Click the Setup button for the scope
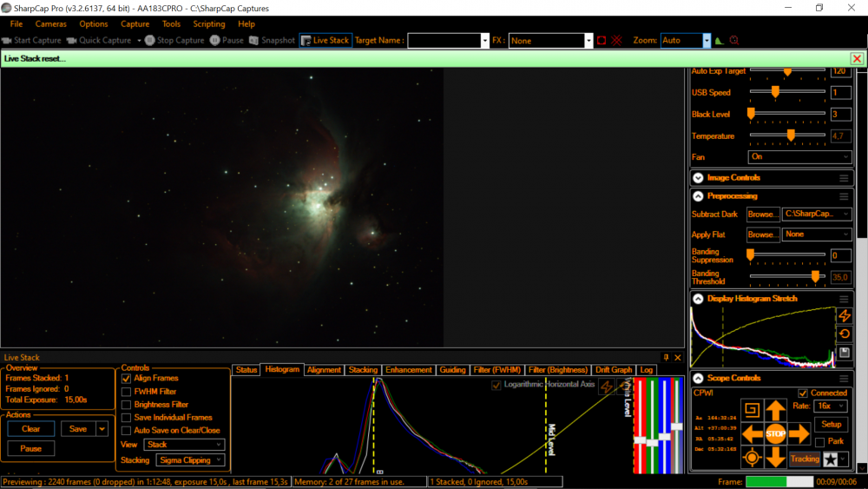This screenshot has height=489, width=868. (831, 425)
